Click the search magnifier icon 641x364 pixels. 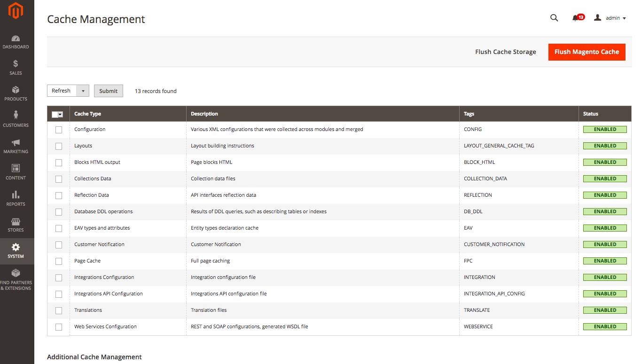[x=554, y=18]
